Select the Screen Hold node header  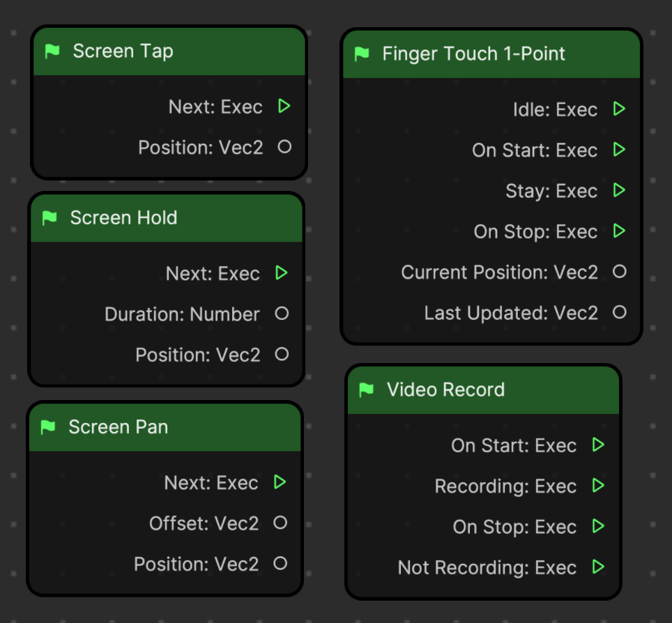pyautogui.click(x=167, y=218)
